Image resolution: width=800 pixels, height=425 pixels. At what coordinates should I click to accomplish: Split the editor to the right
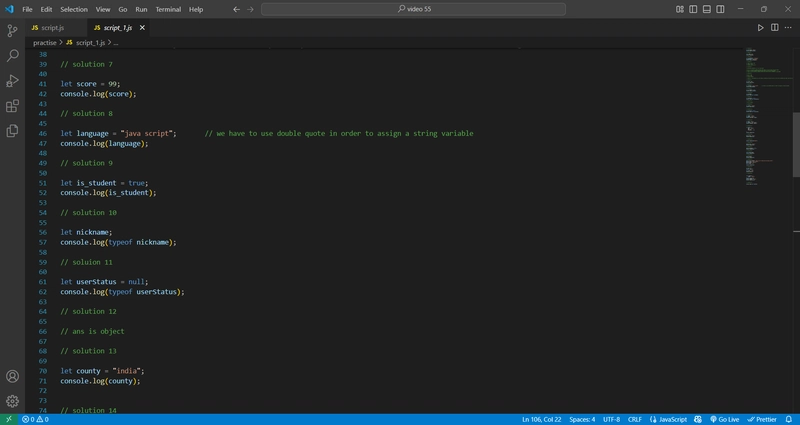[774, 28]
